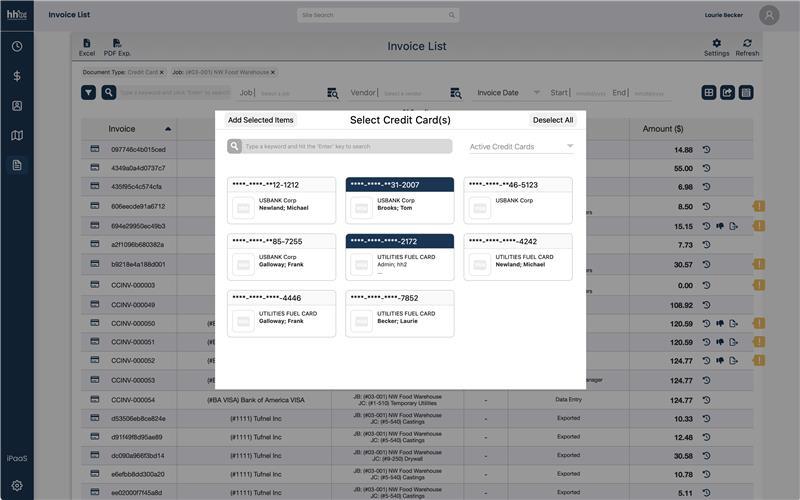Refresh the invoice list
Screen dimensions: 800x500
747,47
